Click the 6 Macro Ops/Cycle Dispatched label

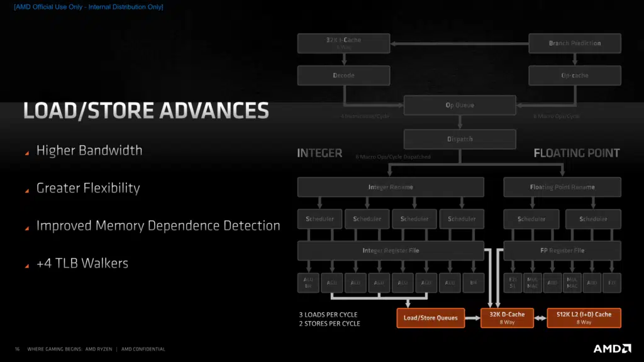tap(393, 156)
